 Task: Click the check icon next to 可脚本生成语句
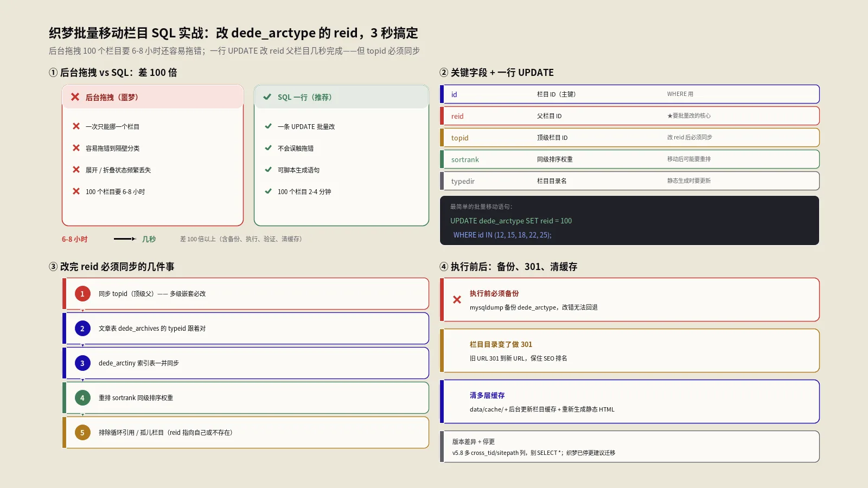click(268, 170)
